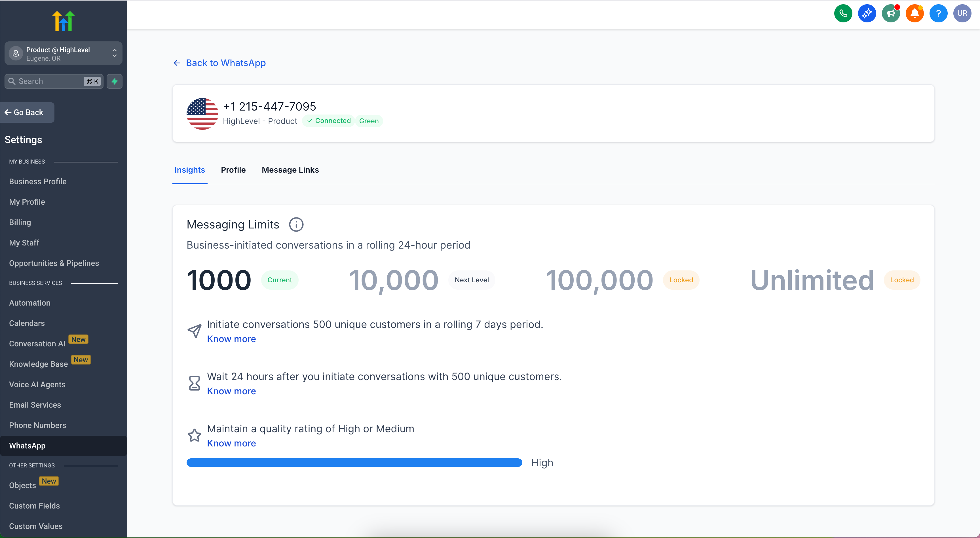980x538 pixels.
Task: Focus the sidebar Search field
Action: tap(54, 81)
